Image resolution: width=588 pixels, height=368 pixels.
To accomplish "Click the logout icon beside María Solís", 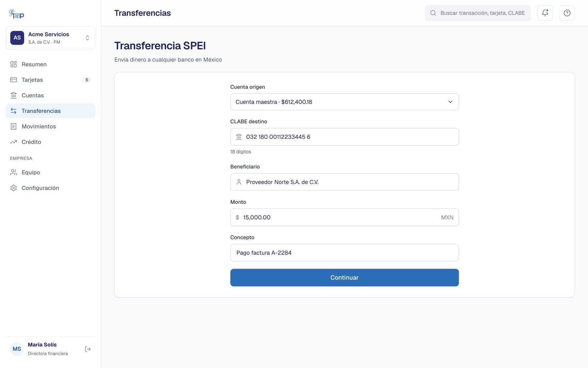I will (x=88, y=349).
